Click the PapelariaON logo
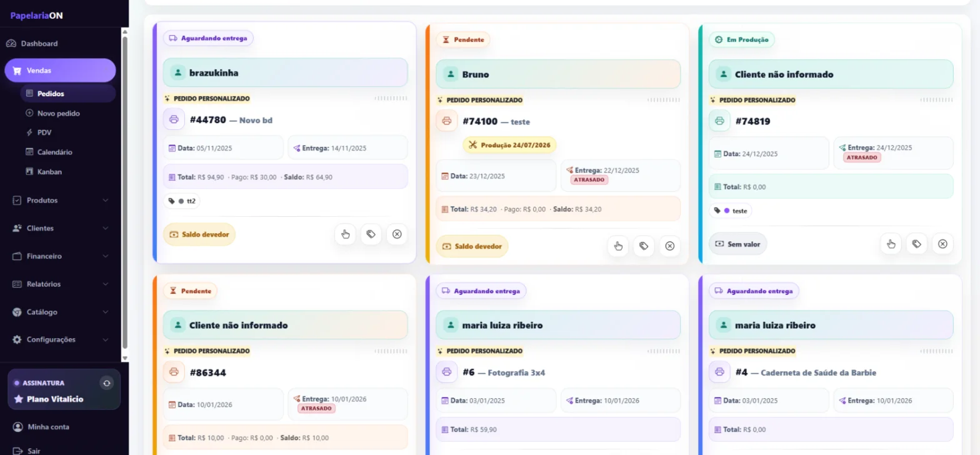 point(36,16)
